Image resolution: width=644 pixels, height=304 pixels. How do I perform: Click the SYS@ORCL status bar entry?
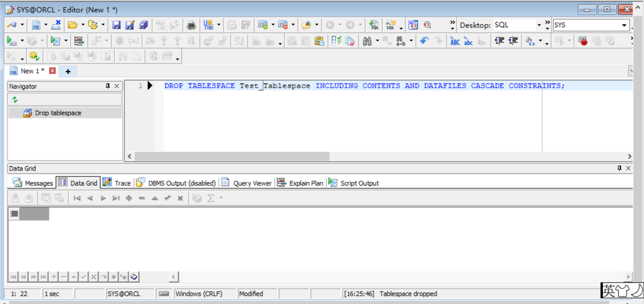[124, 294]
